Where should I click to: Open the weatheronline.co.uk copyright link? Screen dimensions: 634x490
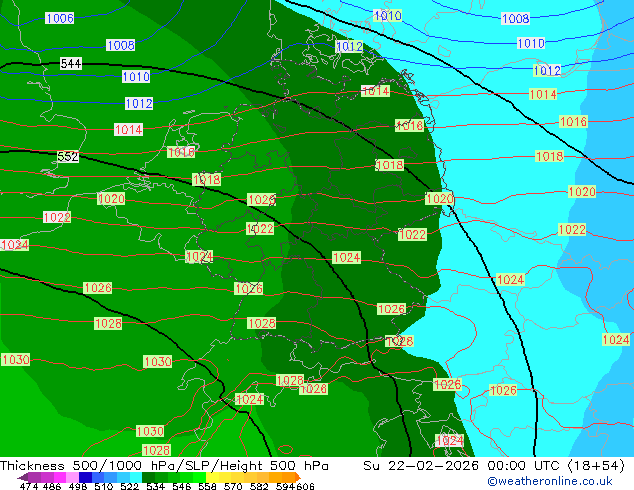tap(549, 481)
